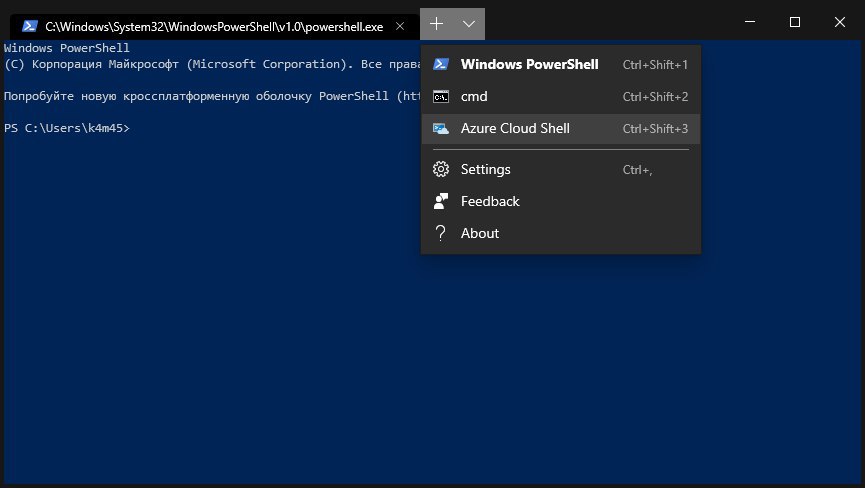Choose Windows PowerShell profile from menu
The height and width of the screenshot is (488, 865).
pyautogui.click(x=561, y=65)
